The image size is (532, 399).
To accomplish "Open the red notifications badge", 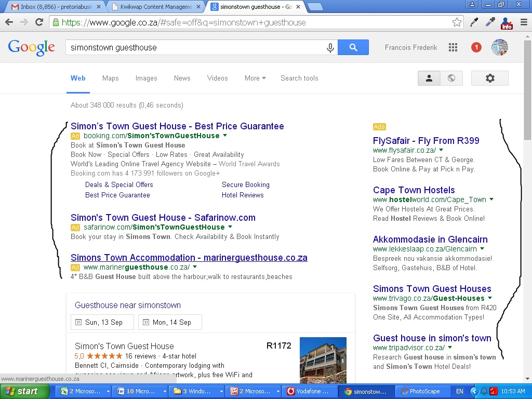I will tap(476, 47).
